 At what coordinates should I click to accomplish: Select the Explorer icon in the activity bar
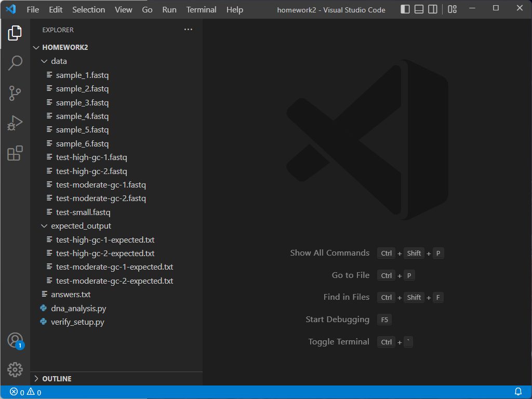(x=15, y=33)
